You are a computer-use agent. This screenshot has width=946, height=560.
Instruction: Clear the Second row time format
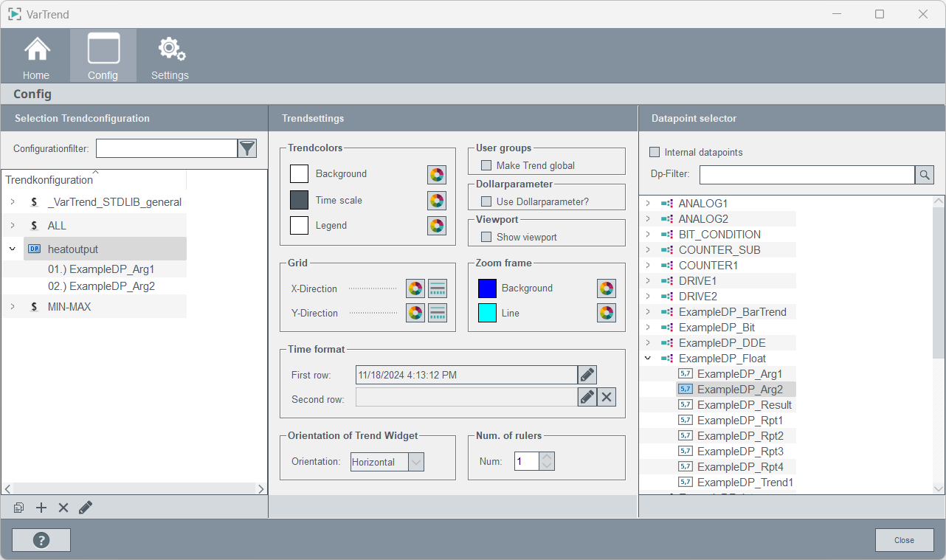(x=606, y=397)
